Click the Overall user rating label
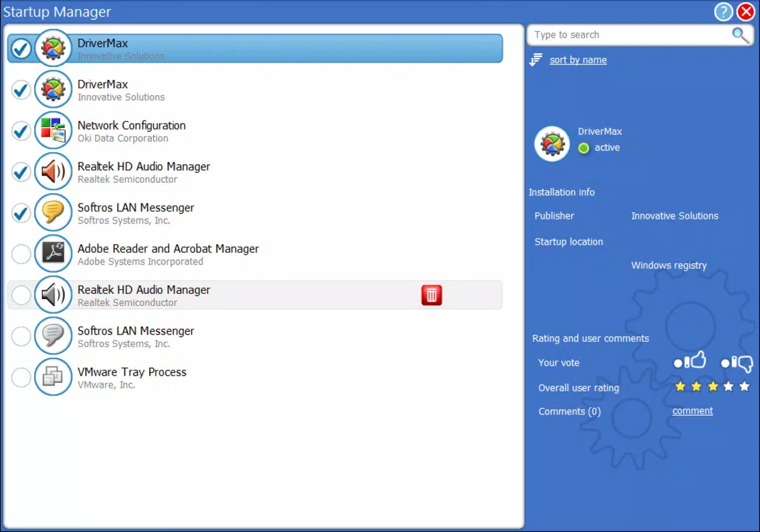 [578, 388]
